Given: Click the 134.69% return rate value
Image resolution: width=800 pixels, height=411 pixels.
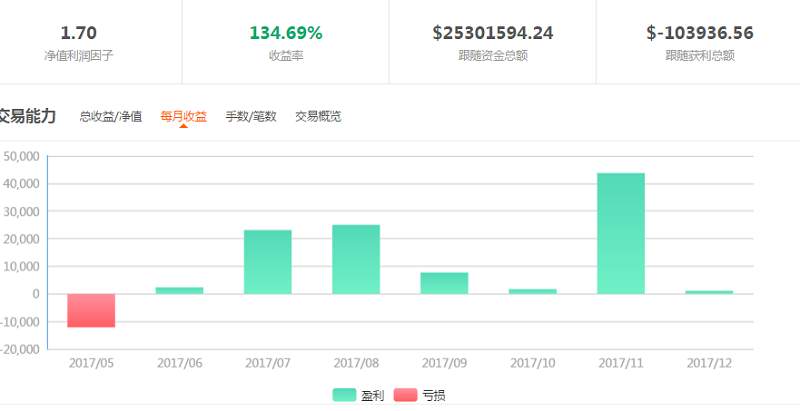Looking at the screenshot, I should (x=286, y=33).
